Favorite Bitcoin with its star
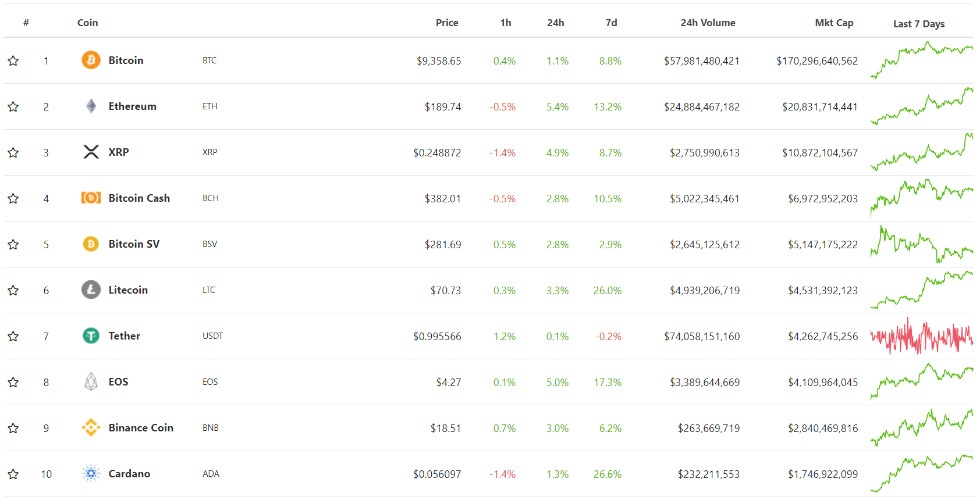 click(x=13, y=60)
